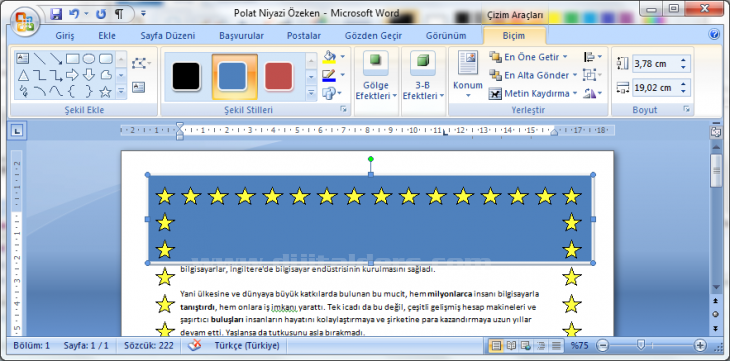Viewport: 730px width, 361px height.
Task: Select the oval shape
Action: [89, 59]
